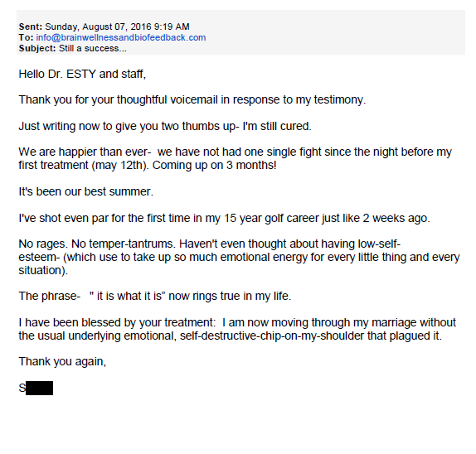
Task: Select the "Still a success..." subject text
Action: [x=93, y=49]
